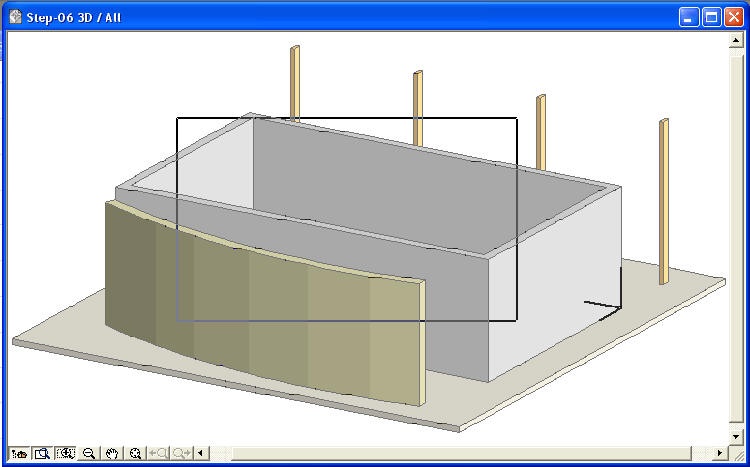This screenshot has width=750, height=467.
Task: Select the zoom-in magnifier tool
Action: [42, 453]
